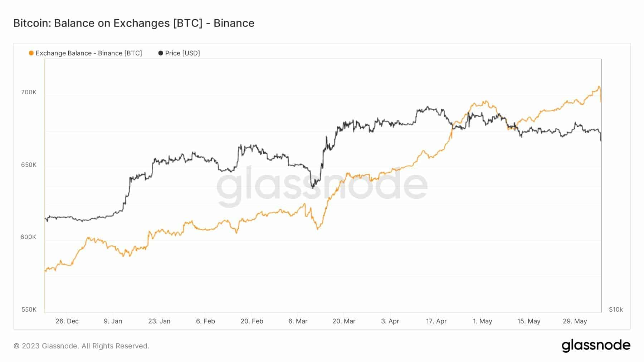The image size is (644, 362).
Task: Select the 26. Dec date marker
Action: (x=67, y=321)
